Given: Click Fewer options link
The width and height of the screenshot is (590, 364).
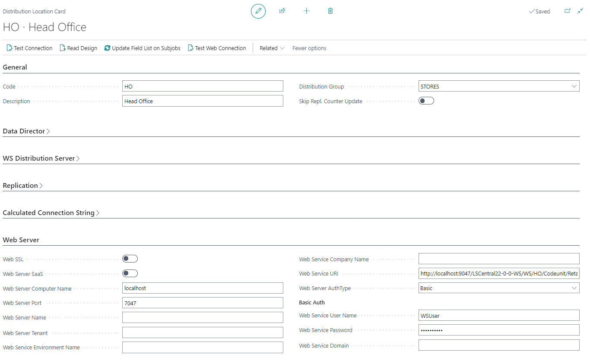Looking at the screenshot, I should pos(309,48).
